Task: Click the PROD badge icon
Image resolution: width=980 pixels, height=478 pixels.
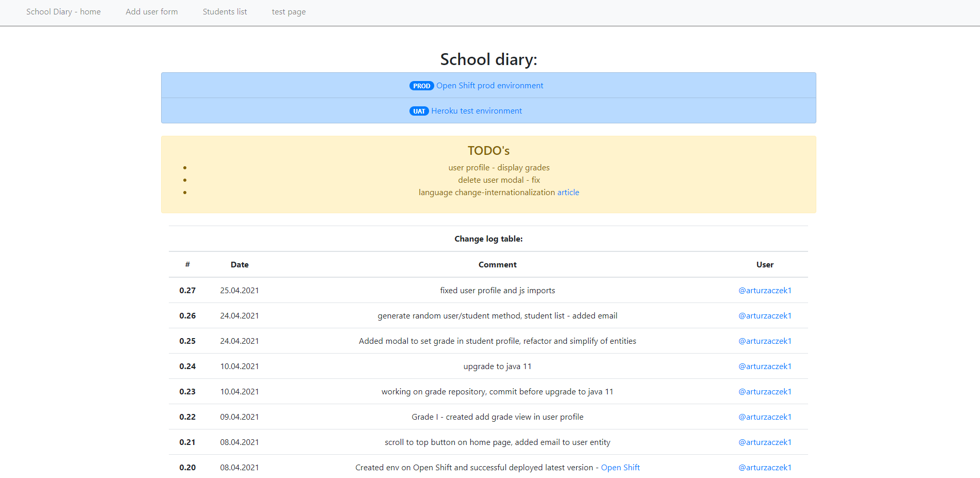Action: [421, 86]
